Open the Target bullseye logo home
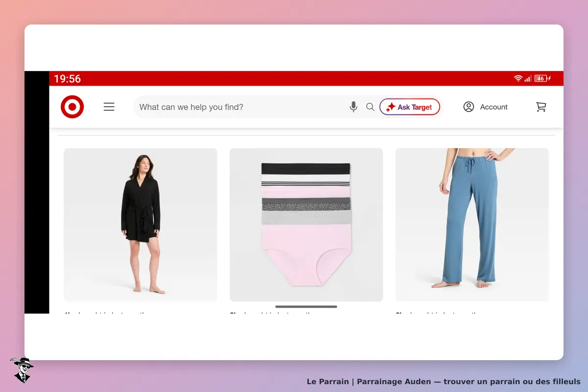 pos(73,107)
